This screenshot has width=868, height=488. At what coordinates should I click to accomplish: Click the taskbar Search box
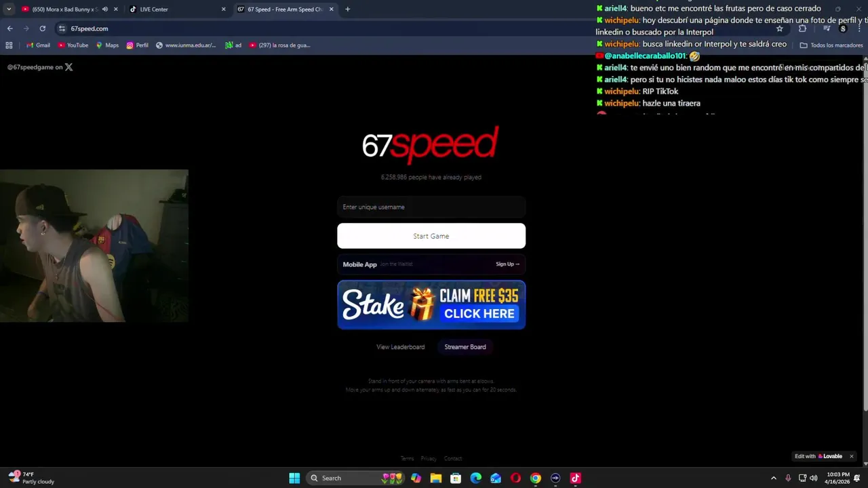tap(356, 478)
